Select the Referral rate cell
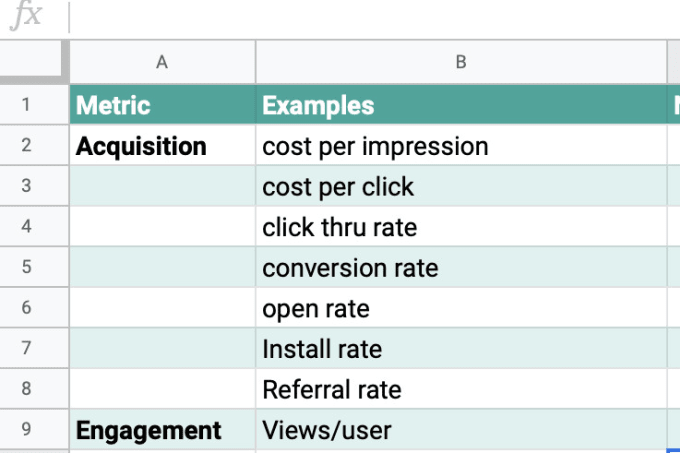Image resolution: width=680 pixels, height=453 pixels. (x=461, y=388)
